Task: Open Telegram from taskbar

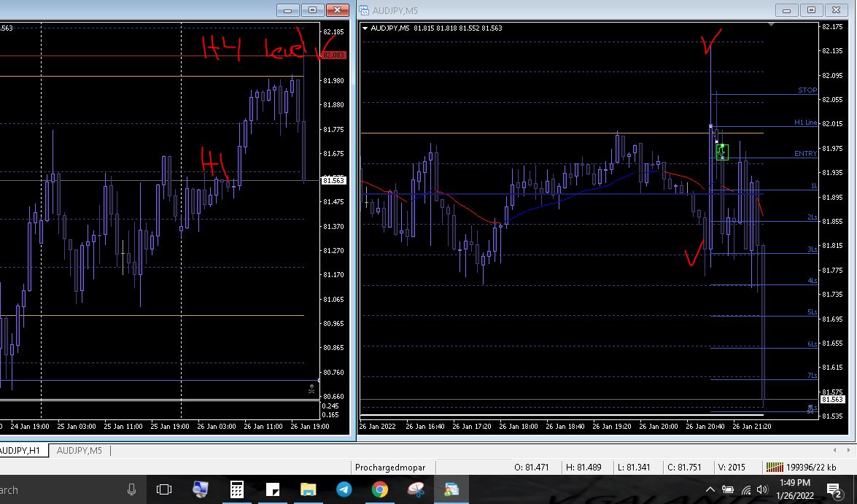Action: [x=344, y=489]
